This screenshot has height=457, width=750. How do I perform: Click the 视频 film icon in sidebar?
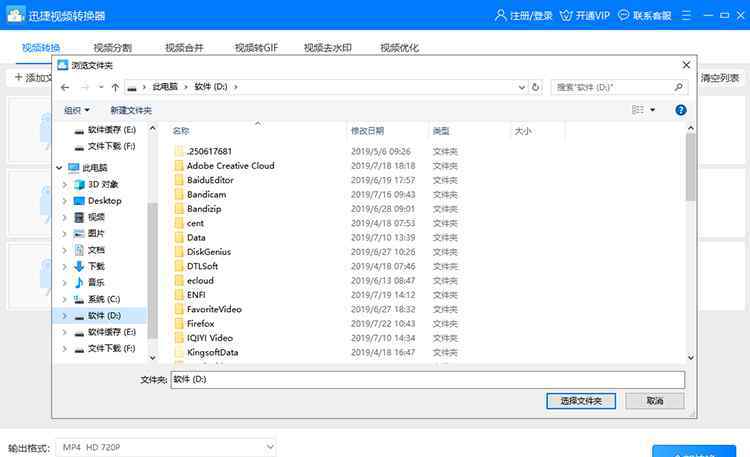(79, 217)
